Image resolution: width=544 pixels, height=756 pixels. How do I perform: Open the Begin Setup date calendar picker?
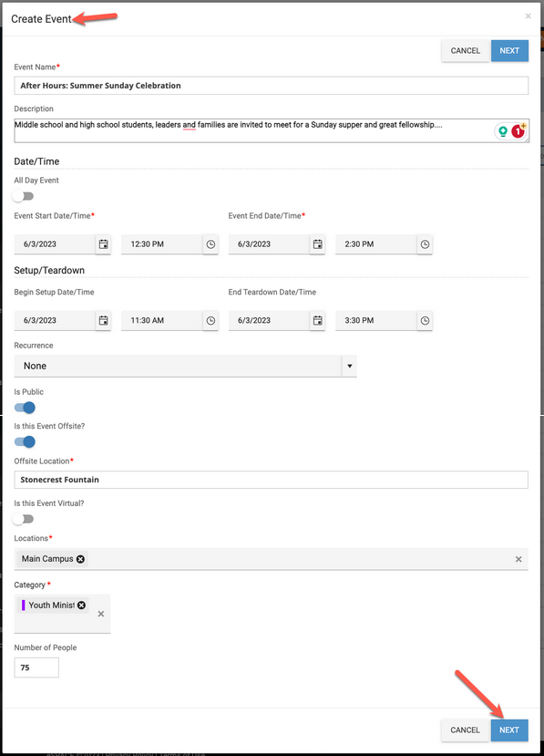[x=104, y=321]
